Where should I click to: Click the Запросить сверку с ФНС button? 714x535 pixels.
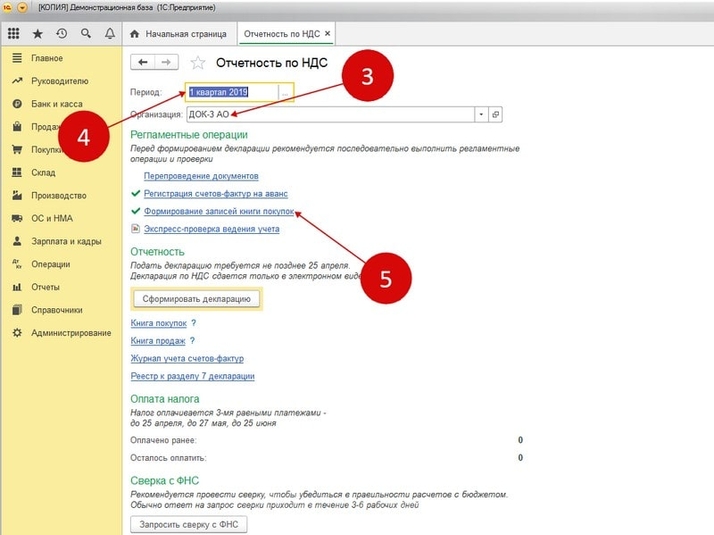tap(189, 524)
